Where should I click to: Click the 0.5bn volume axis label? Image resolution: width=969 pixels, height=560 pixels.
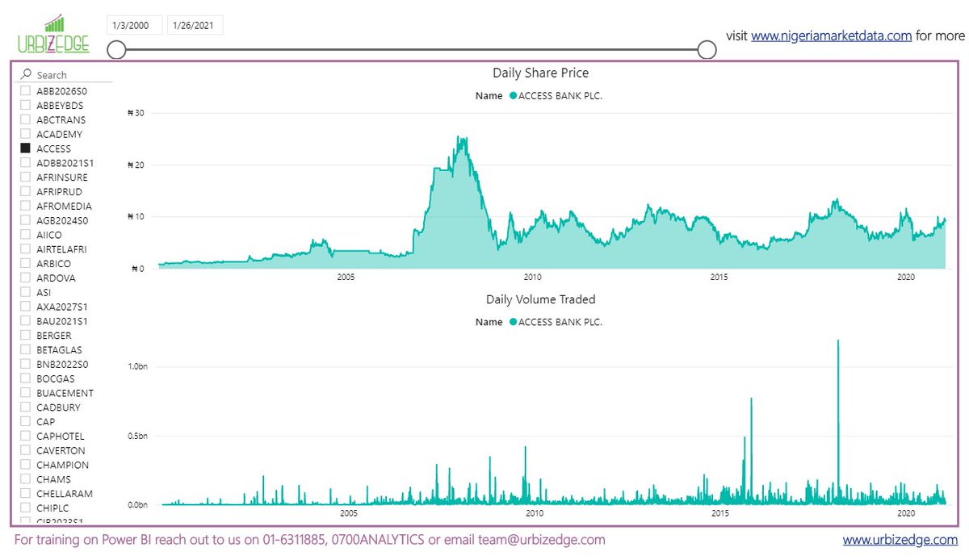click(138, 436)
